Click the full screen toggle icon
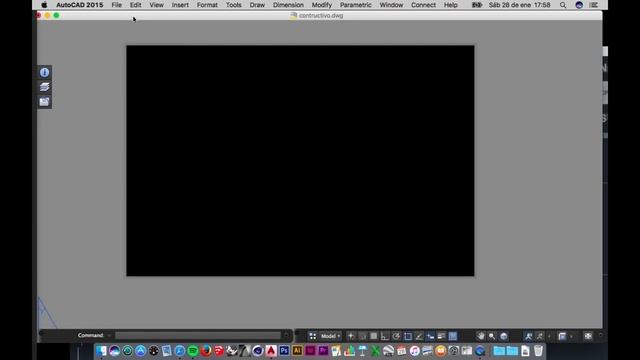Viewport: 640px width, 360px height. (588, 336)
